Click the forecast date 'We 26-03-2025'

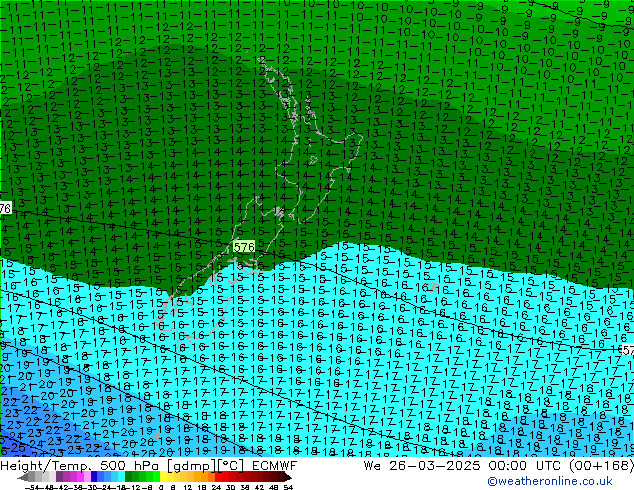(x=422, y=466)
